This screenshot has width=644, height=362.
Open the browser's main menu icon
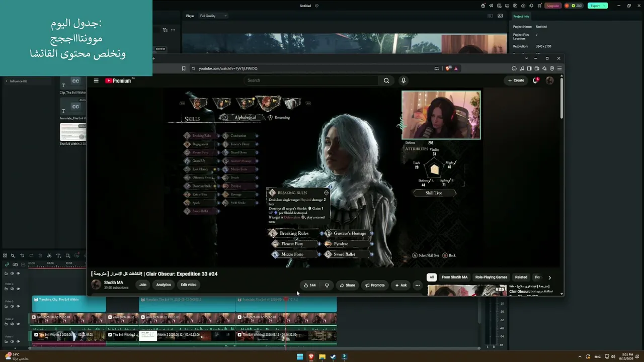559,68
